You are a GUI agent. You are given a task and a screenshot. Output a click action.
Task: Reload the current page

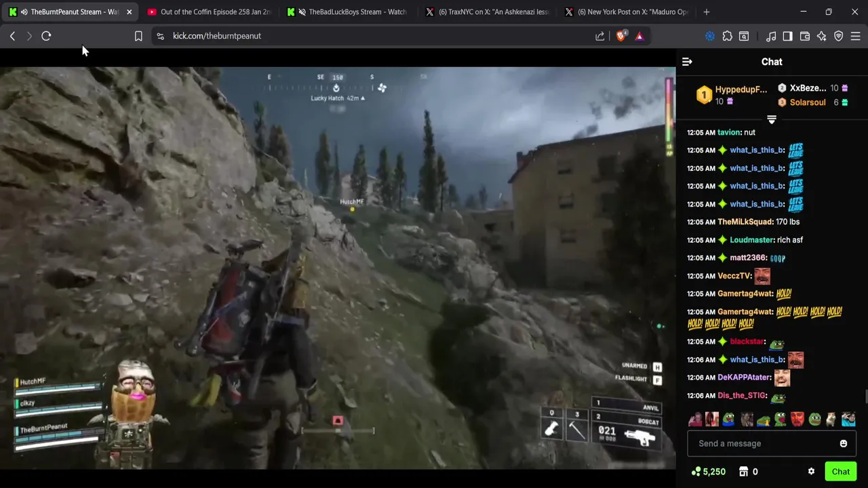point(46,36)
